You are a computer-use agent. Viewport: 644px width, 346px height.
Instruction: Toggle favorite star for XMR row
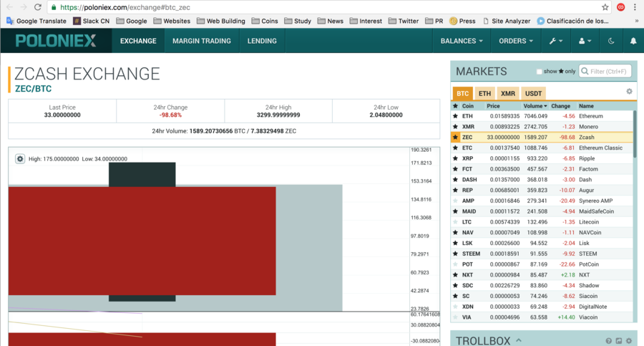tap(455, 127)
